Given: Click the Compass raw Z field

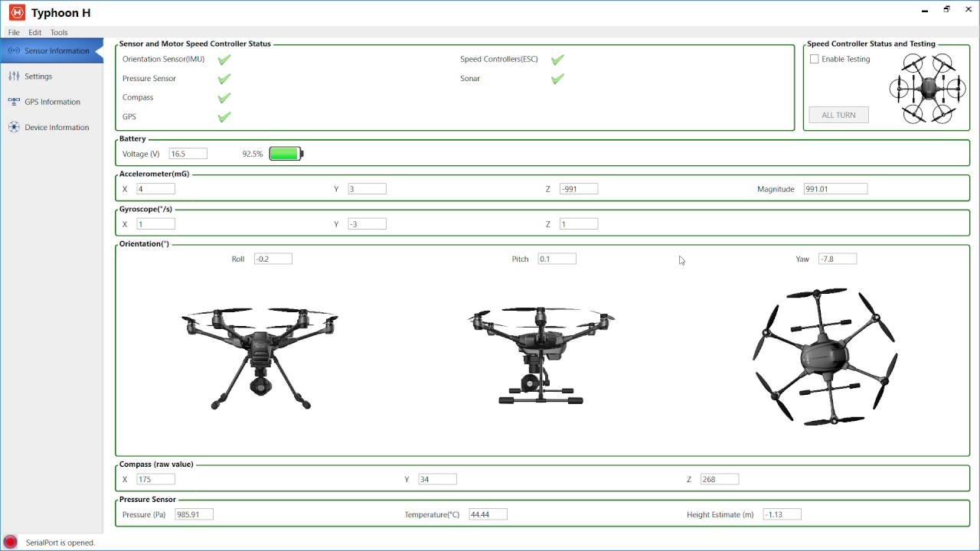Looking at the screenshot, I should tap(720, 479).
